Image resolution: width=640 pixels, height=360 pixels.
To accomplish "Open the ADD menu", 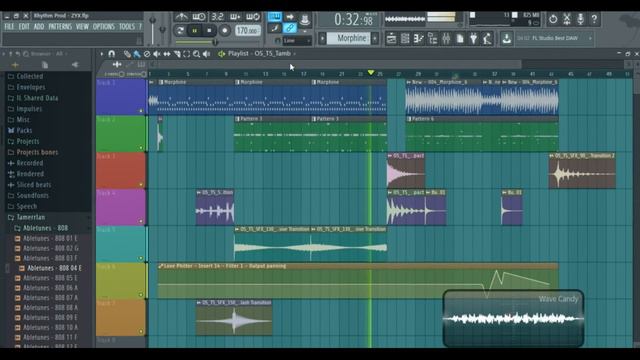I will (x=39, y=27).
